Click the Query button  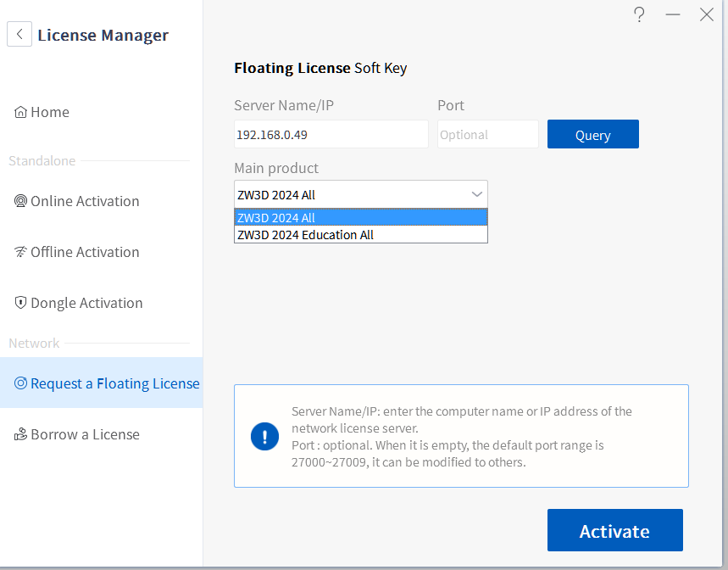pos(593,134)
